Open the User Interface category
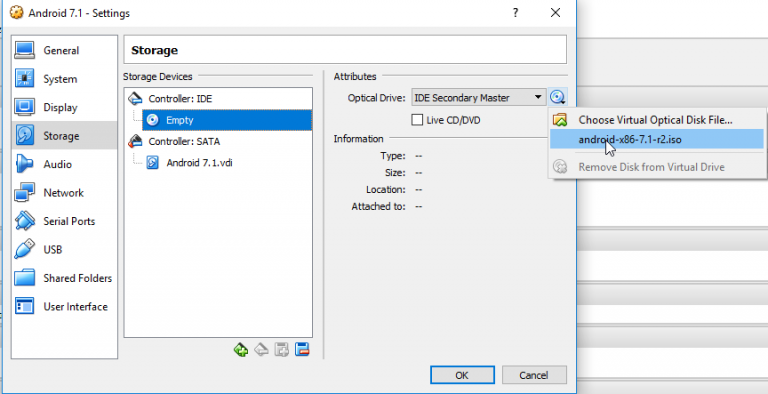Image resolution: width=768 pixels, height=394 pixels. pos(64,306)
